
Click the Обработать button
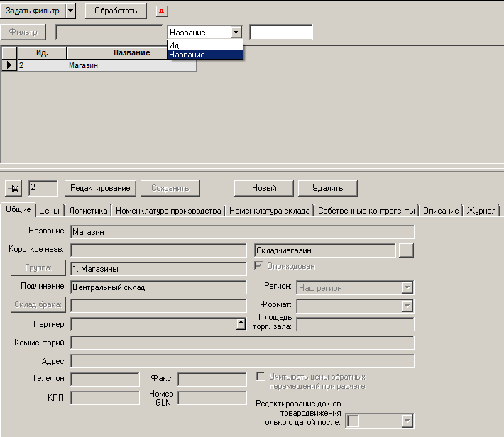tap(116, 11)
